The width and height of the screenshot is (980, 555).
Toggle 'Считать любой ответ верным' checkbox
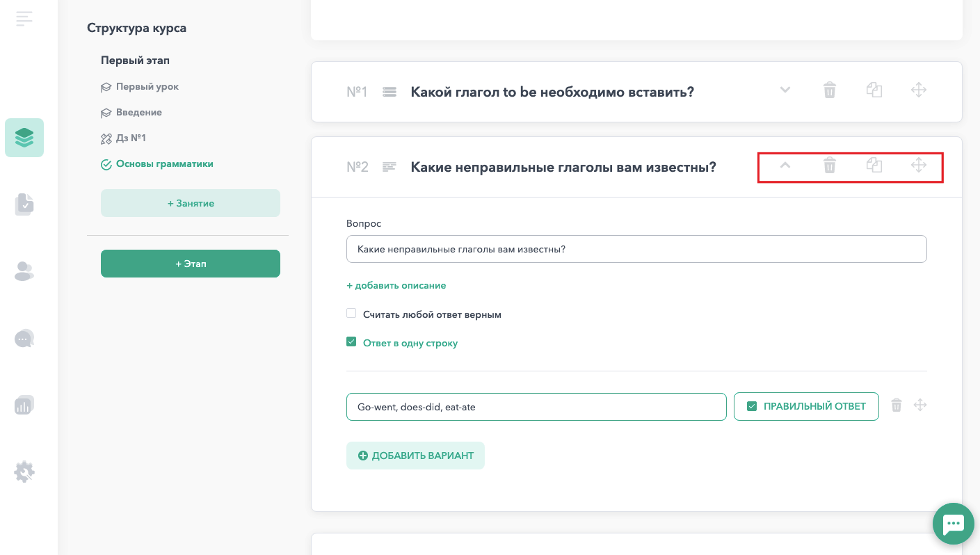point(351,314)
